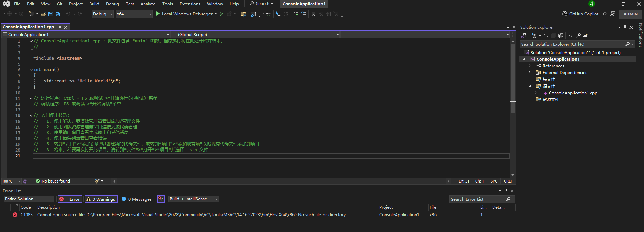Toggle the Error List build filter funnel
This screenshot has height=232, width=644.
(161, 199)
